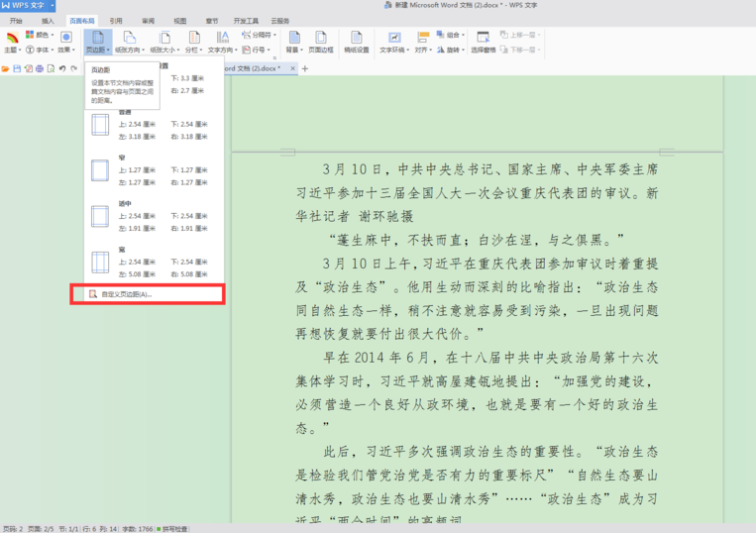Switch to the 审阅 ribbon tab
Viewport: 756px width, 533px height.
149,21
